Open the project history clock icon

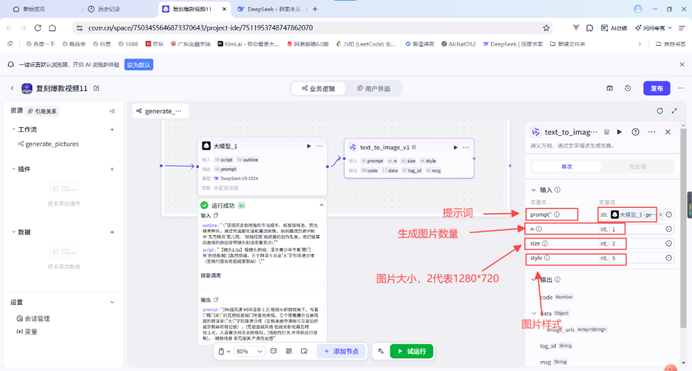coord(628,88)
